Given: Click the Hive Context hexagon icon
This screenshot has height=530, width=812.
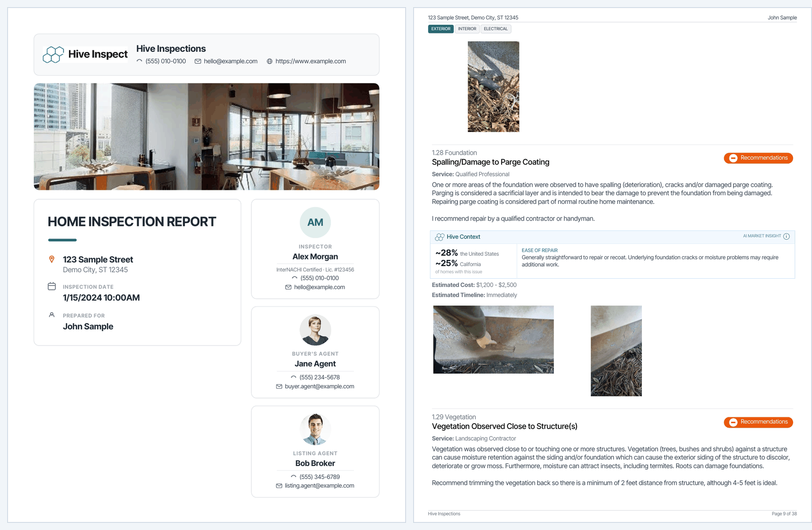Looking at the screenshot, I should click(439, 237).
